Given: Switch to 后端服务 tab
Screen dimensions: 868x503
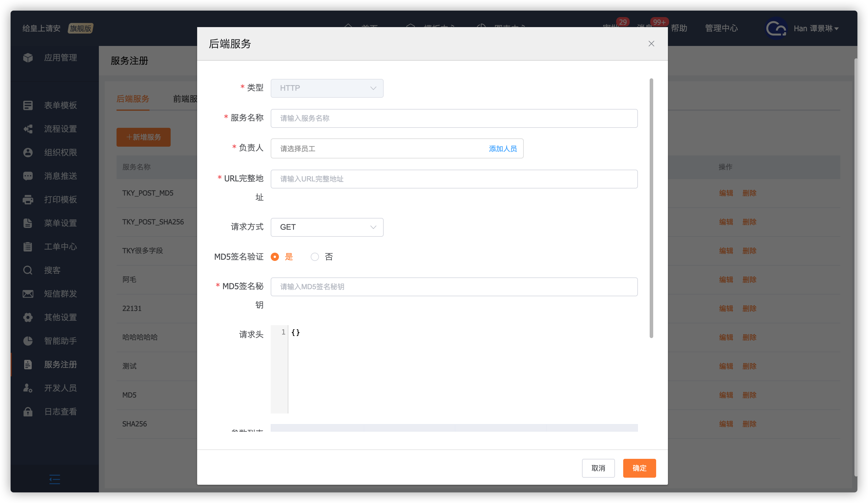Looking at the screenshot, I should coord(133,99).
